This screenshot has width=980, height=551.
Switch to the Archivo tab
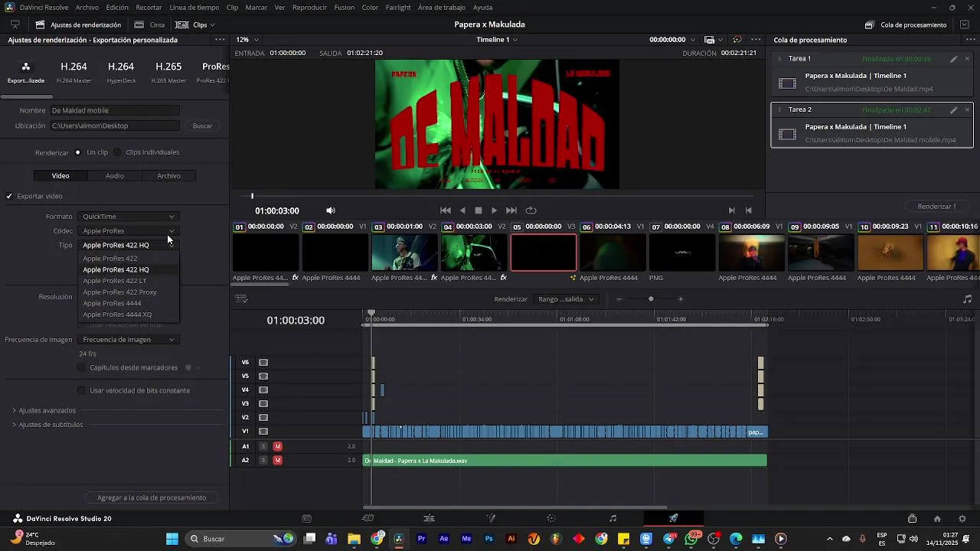[x=168, y=175]
